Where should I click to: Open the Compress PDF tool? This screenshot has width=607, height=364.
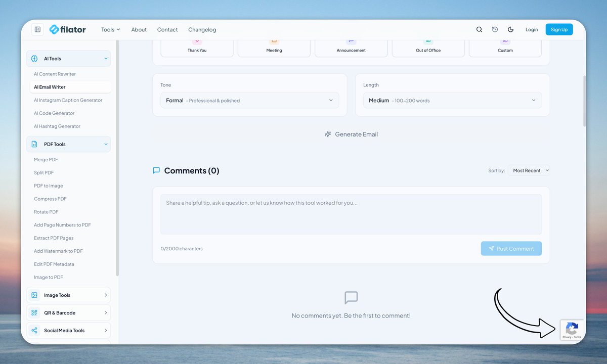pyautogui.click(x=50, y=199)
